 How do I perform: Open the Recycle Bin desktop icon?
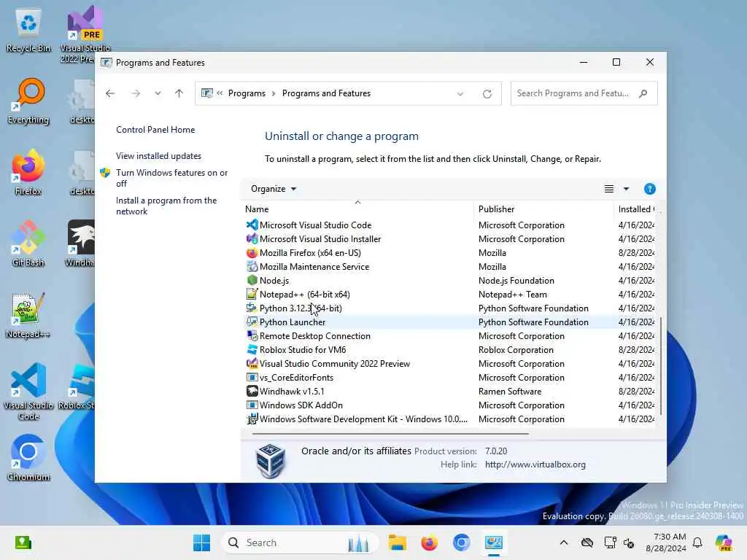click(28, 30)
